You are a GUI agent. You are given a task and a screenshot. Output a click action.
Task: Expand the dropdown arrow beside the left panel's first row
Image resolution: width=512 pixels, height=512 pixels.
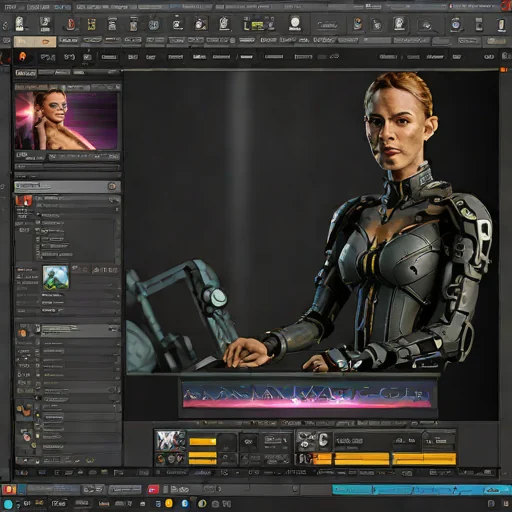114,200
